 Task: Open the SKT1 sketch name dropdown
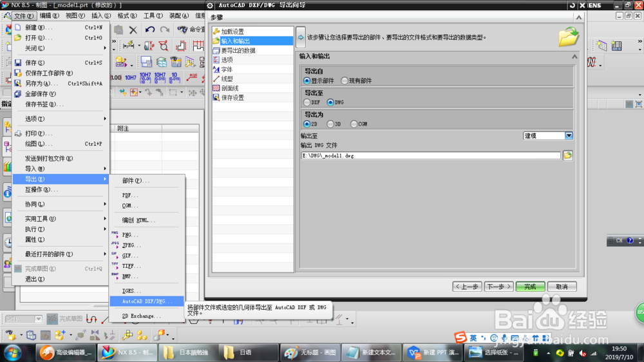coord(38,319)
